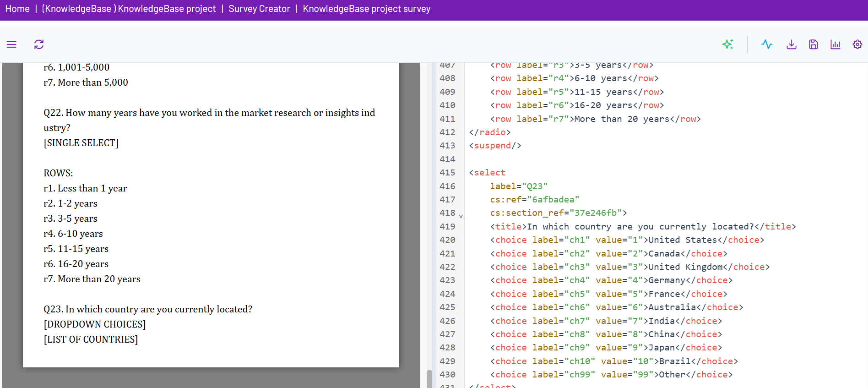The image size is (868, 388).
Task: Click cs:ref="6afbadea" attribute line
Action: pos(535,200)
